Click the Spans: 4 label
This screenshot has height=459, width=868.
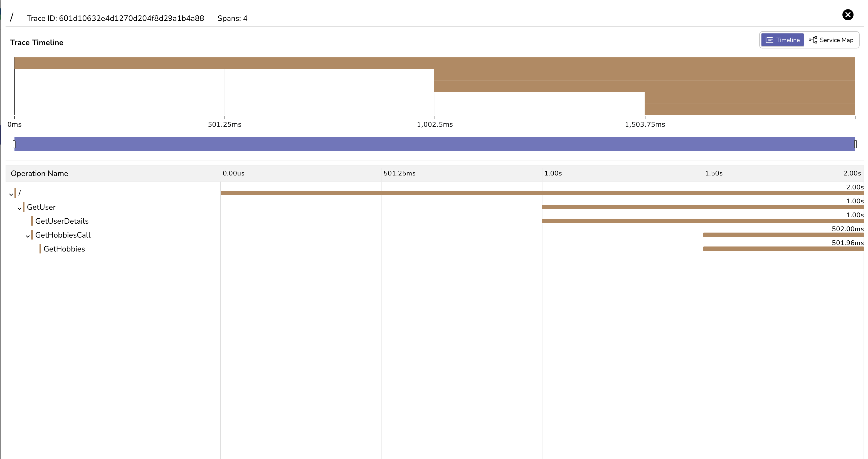click(232, 18)
